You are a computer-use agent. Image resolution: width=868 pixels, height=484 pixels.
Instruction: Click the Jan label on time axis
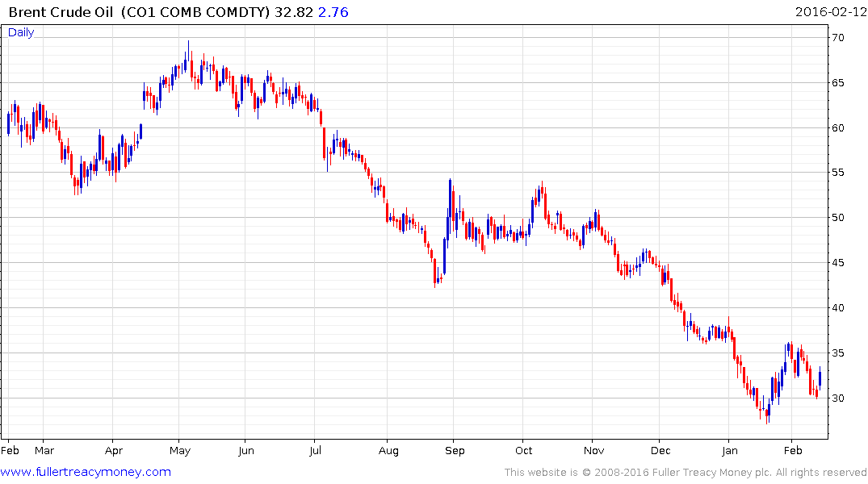[730, 450]
